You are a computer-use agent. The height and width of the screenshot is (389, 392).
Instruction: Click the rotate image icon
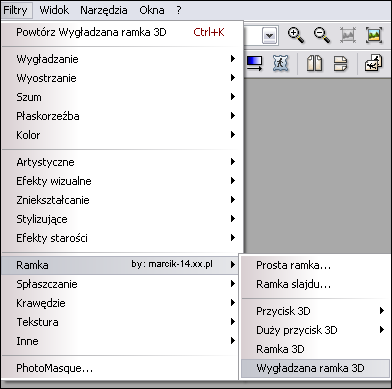click(x=374, y=63)
